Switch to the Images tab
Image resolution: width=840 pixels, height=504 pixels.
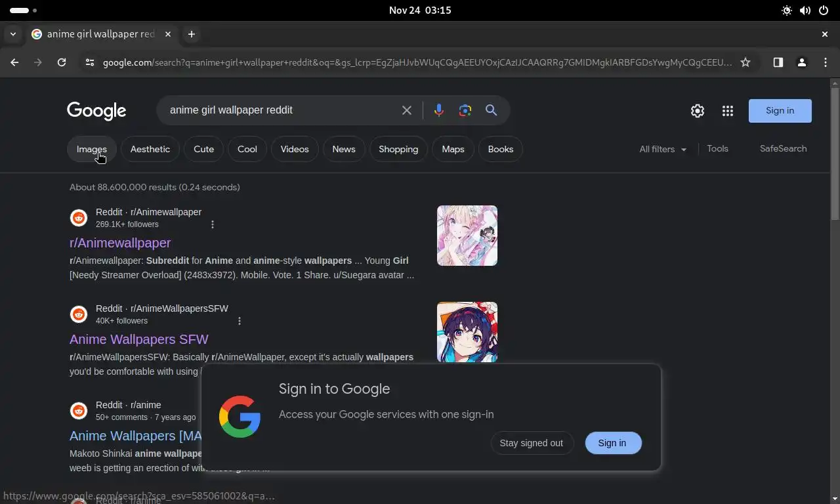pyautogui.click(x=92, y=149)
